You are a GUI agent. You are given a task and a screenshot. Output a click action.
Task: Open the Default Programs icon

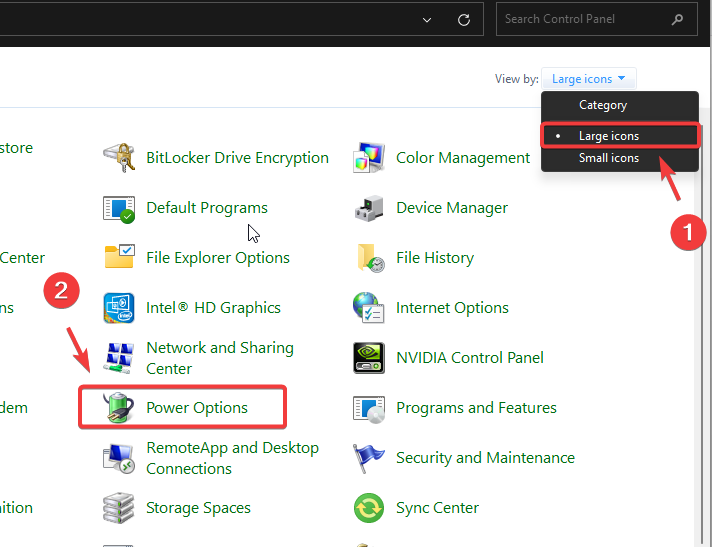119,208
